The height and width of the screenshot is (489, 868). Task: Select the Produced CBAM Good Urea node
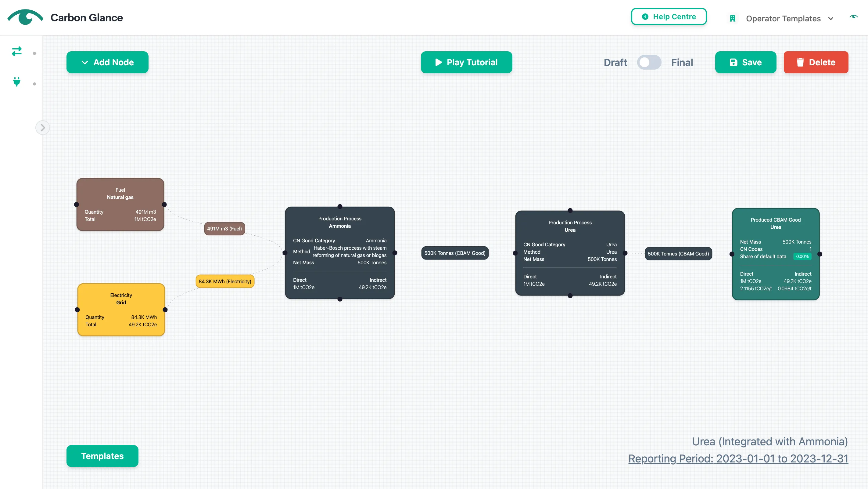point(775,254)
